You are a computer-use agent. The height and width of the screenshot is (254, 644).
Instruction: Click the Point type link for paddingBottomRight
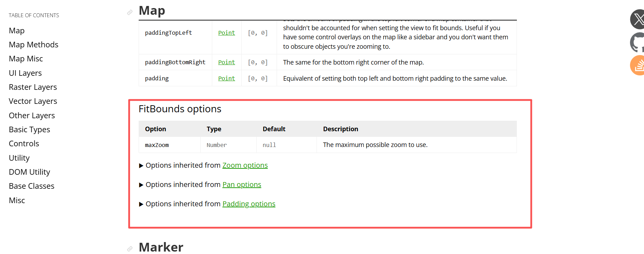226,62
